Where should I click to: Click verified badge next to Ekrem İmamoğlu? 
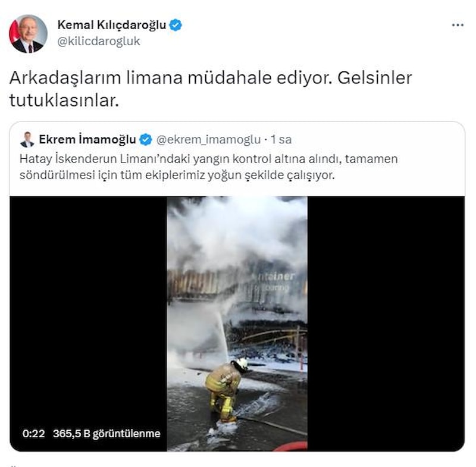146,140
